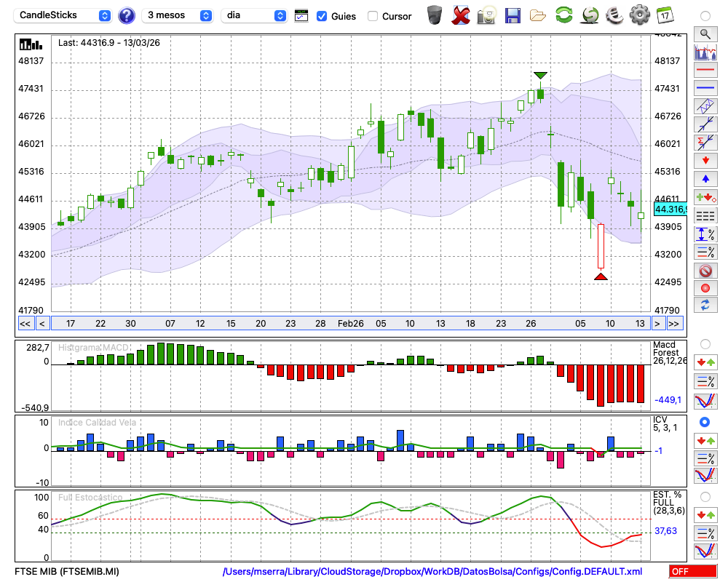Click the selected ICV panel radio button
This screenshot has width=728, height=582.
[705, 422]
